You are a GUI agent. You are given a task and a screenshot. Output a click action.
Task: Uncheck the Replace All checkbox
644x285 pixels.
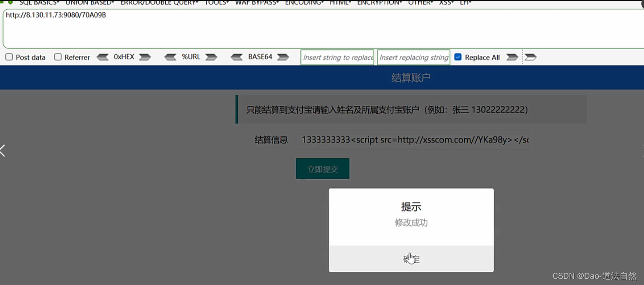click(x=458, y=57)
